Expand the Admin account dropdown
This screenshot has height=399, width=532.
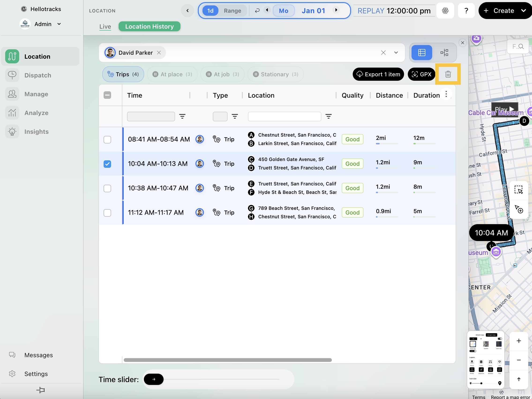point(59,24)
